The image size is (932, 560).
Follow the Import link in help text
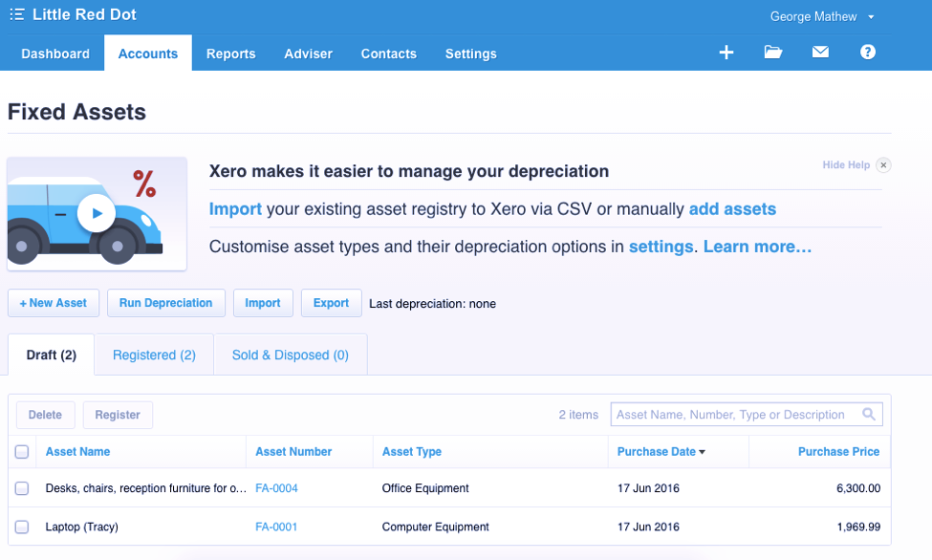point(235,209)
